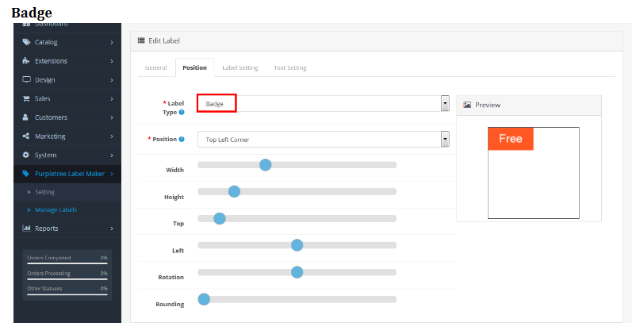
Task: Click the Rotation field label
Action: pos(171,277)
